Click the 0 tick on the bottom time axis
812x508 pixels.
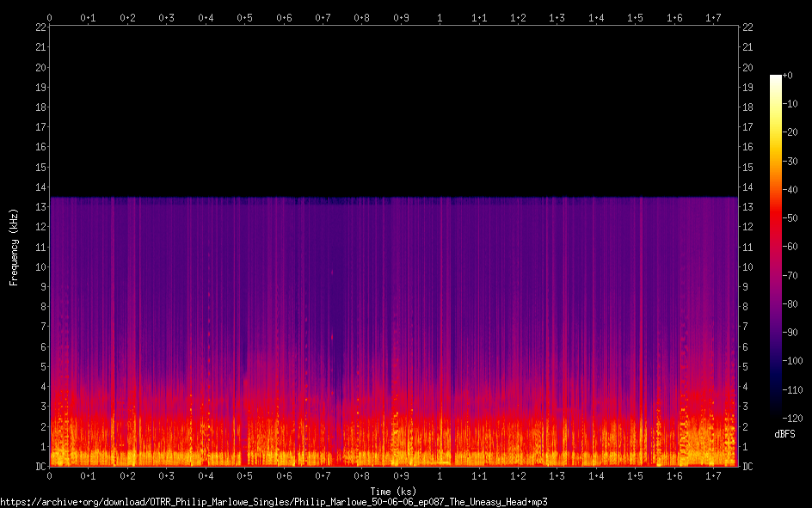pos(50,475)
